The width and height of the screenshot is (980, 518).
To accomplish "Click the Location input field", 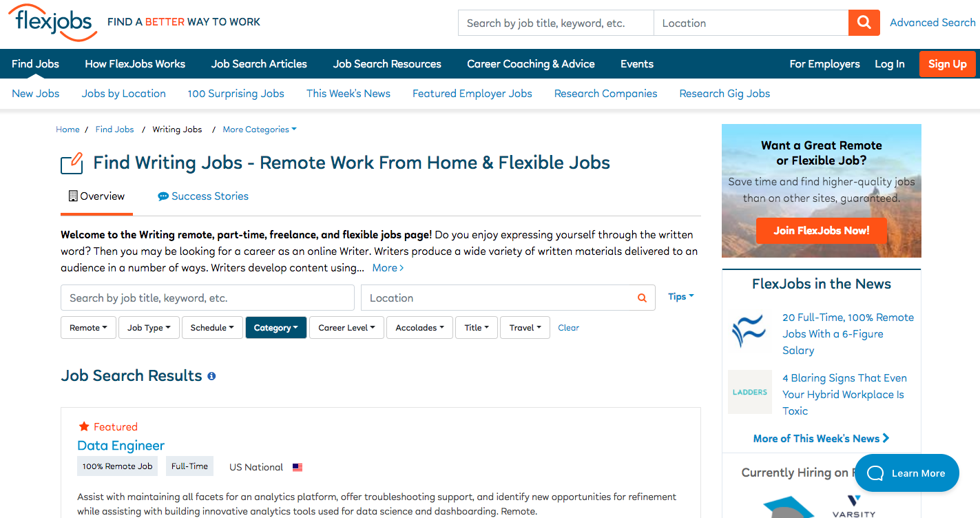I will pos(751,22).
